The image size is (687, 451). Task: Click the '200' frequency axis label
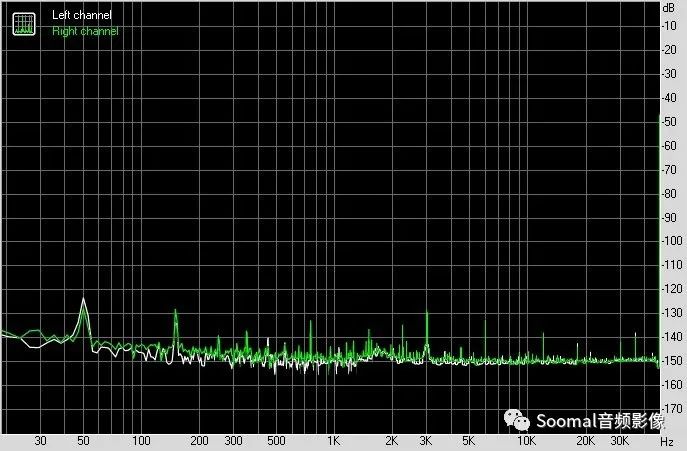point(199,440)
